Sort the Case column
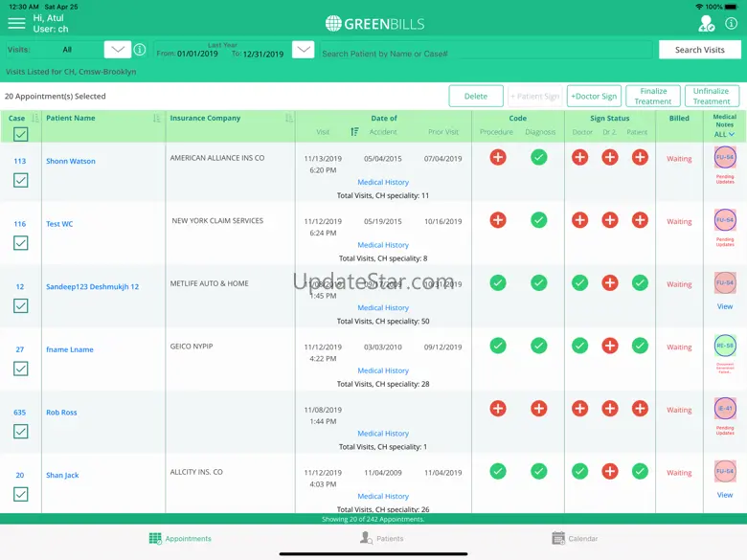The height and width of the screenshot is (560, 747). point(34,118)
